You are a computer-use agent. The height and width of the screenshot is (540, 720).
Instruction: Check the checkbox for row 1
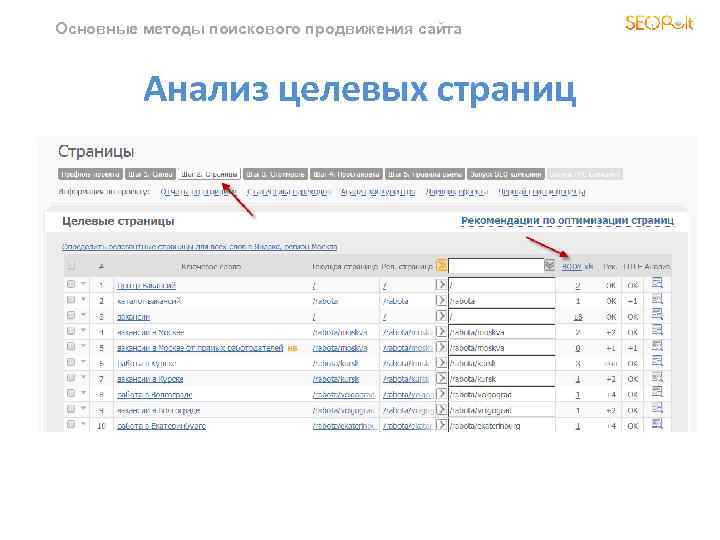[x=71, y=284]
